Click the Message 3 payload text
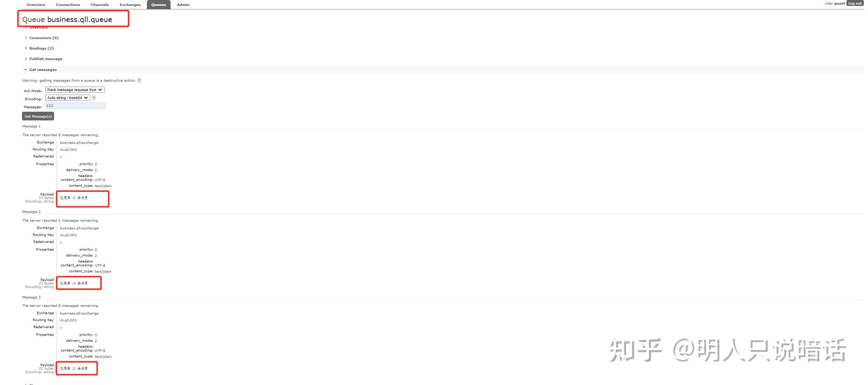Image resolution: width=868 pixels, height=385 pixels. pyautogui.click(x=74, y=368)
